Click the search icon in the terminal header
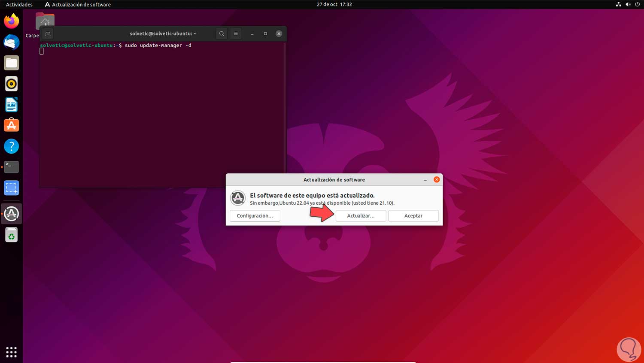644x363 pixels. pos(222,33)
